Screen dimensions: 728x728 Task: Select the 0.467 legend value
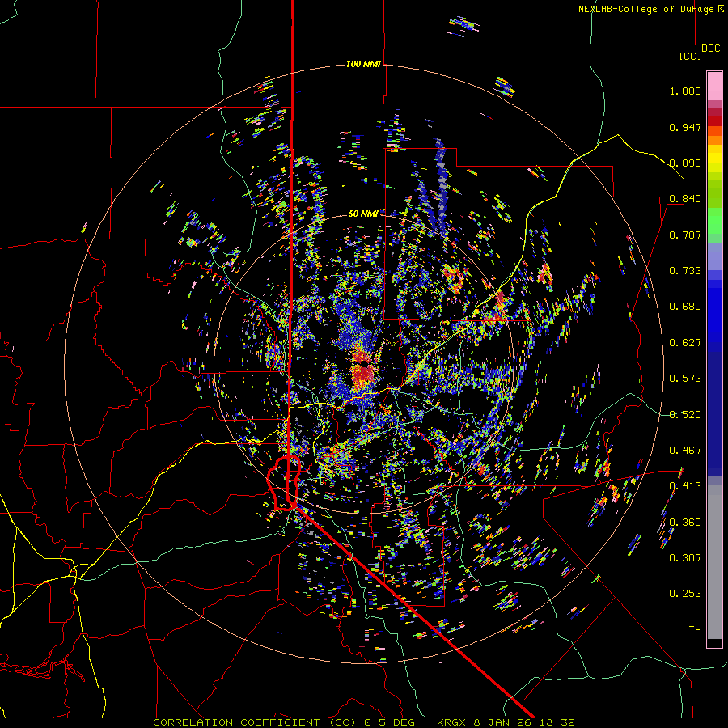click(x=685, y=451)
